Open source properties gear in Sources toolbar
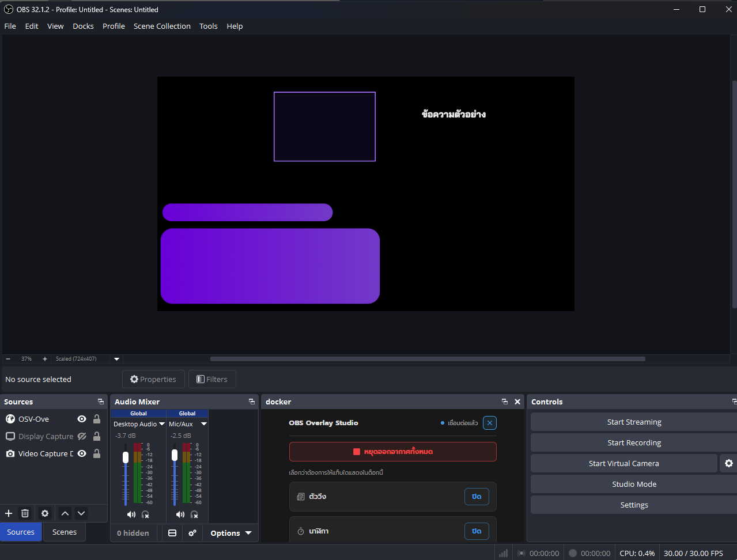This screenshot has height=560, width=737. tap(45, 513)
